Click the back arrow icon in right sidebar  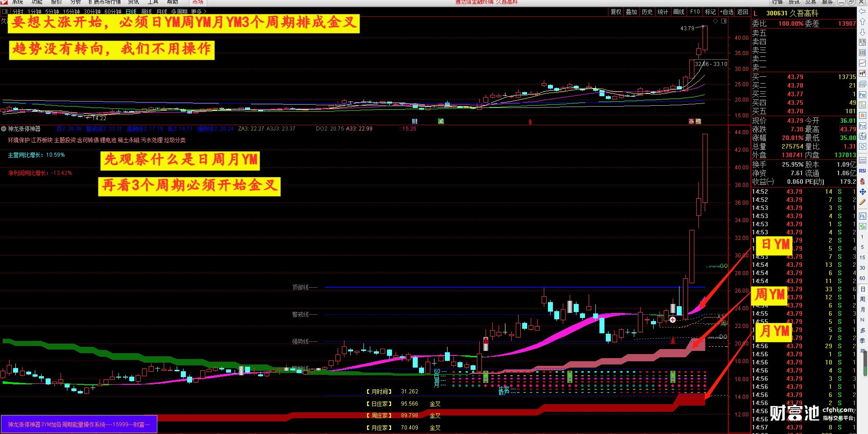click(863, 12)
